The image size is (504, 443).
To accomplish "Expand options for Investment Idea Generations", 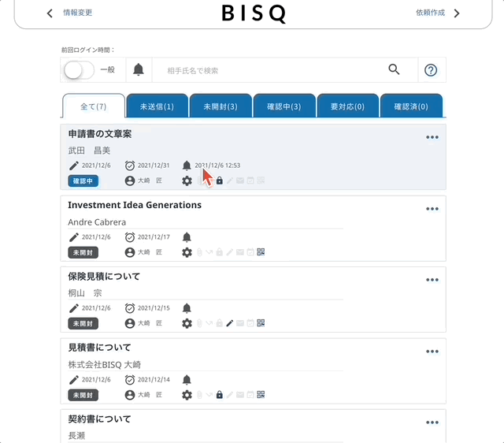I will click(432, 209).
